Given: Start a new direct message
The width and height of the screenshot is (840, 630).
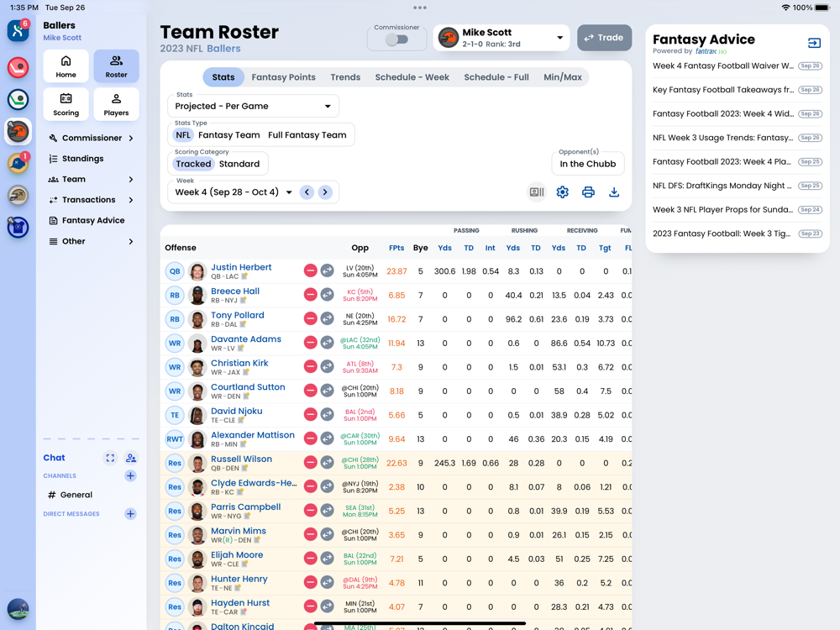Looking at the screenshot, I should tap(130, 514).
